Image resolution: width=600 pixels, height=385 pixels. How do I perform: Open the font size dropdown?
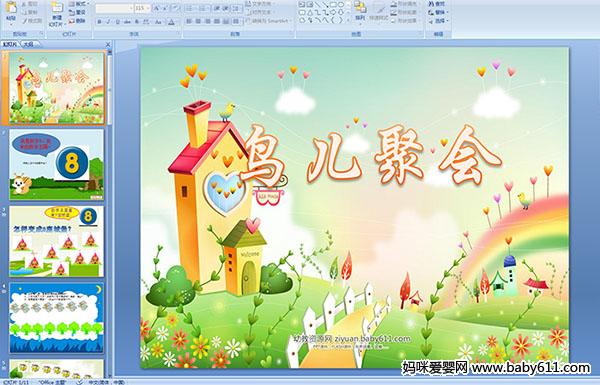pyautogui.click(x=148, y=8)
